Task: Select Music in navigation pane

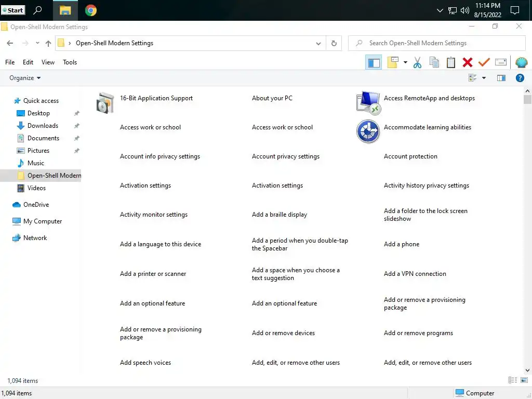Action: (36, 163)
